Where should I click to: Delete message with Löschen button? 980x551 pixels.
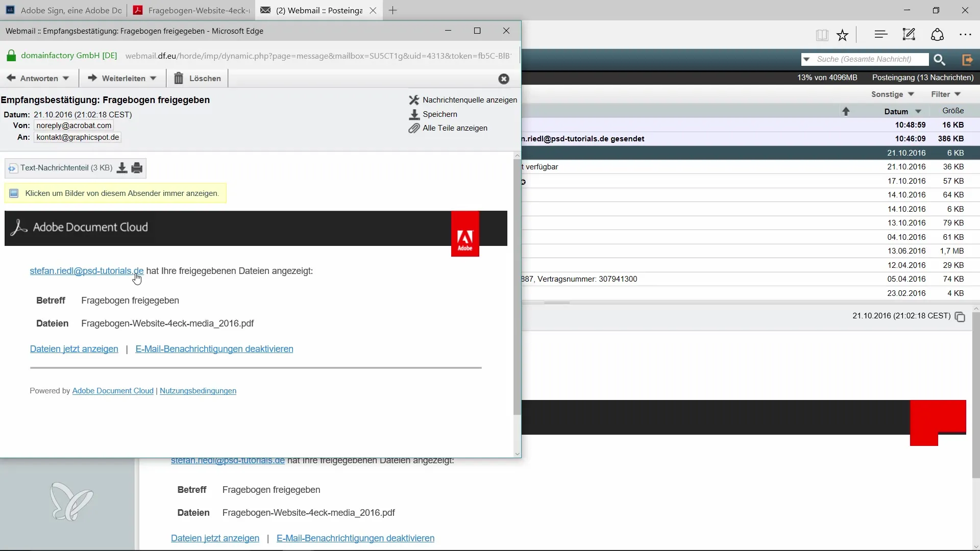(198, 78)
